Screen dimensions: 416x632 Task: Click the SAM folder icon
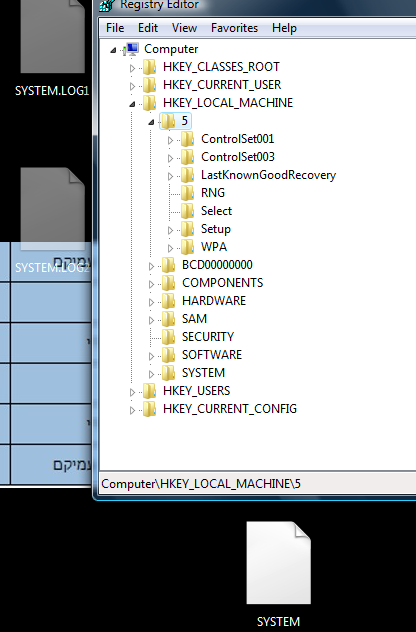pos(168,319)
